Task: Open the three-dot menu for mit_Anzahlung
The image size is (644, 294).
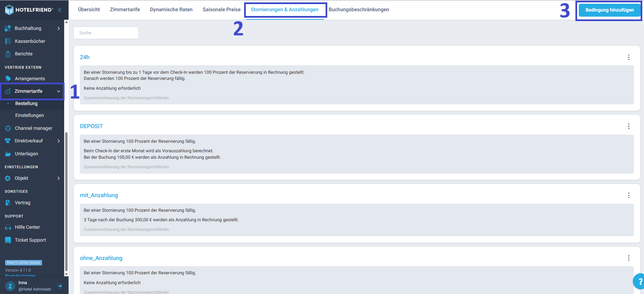Action: (x=629, y=195)
